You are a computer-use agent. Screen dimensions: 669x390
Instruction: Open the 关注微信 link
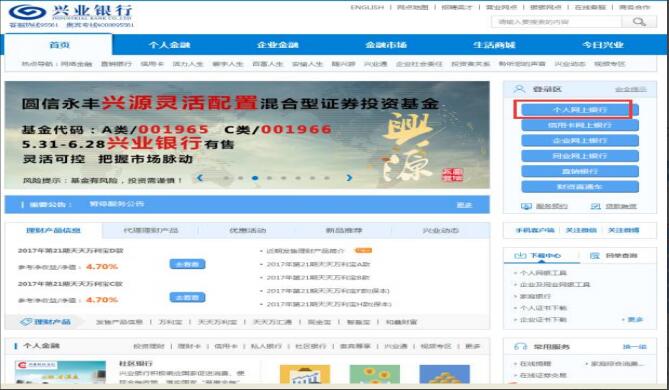[581, 230]
